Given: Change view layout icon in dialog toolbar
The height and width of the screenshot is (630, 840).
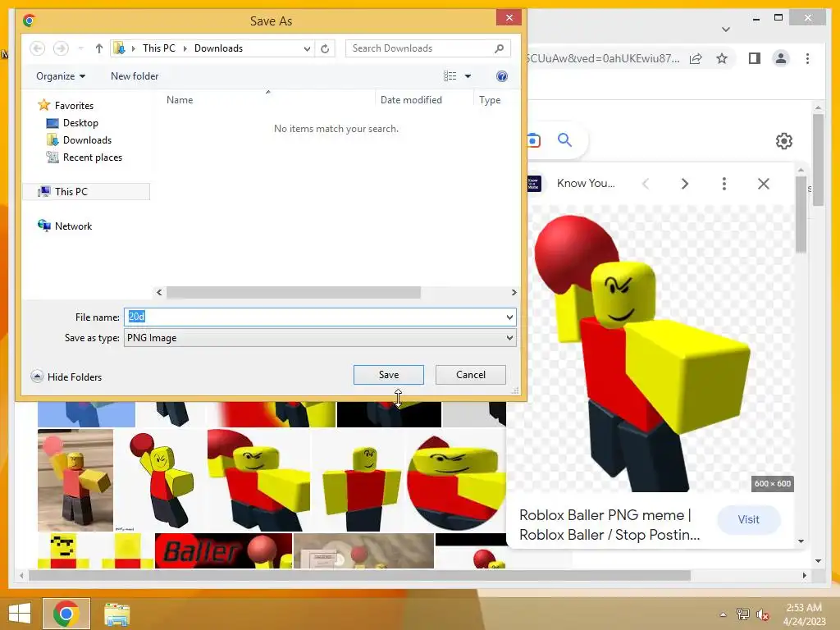Looking at the screenshot, I should 450,76.
